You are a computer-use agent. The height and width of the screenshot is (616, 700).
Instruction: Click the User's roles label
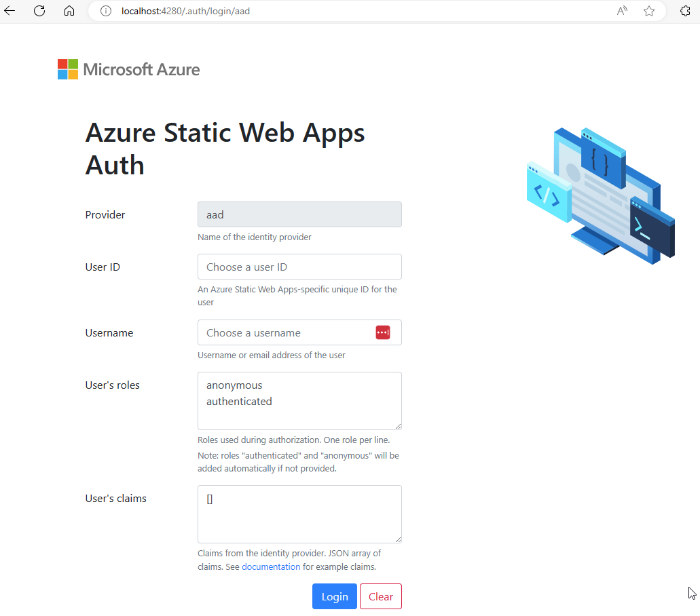[113, 385]
